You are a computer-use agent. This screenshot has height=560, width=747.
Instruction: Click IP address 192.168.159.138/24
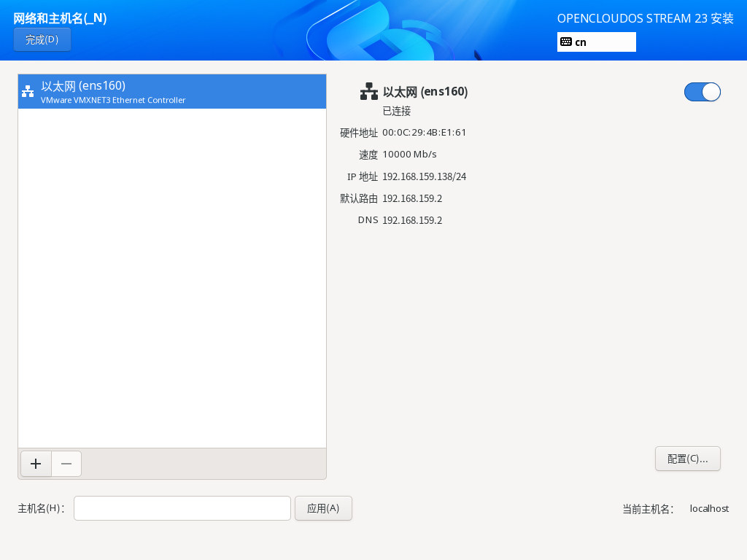(424, 176)
